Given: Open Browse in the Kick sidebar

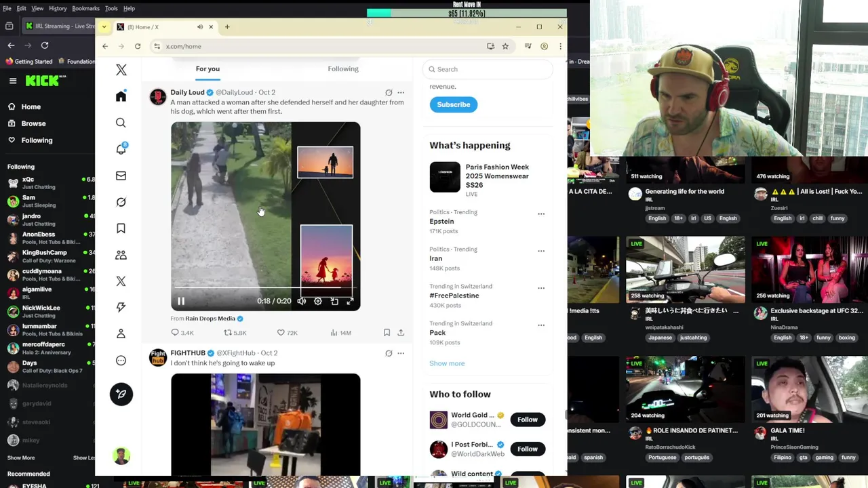Looking at the screenshot, I should point(33,123).
